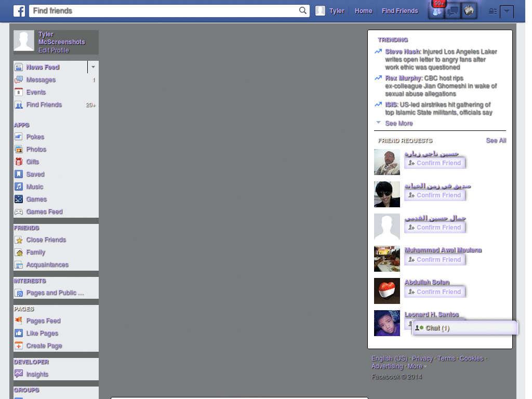The width and height of the screenshot is (532, 399).
Task: Open the notifications globe icon
Action: coord(469,11)
